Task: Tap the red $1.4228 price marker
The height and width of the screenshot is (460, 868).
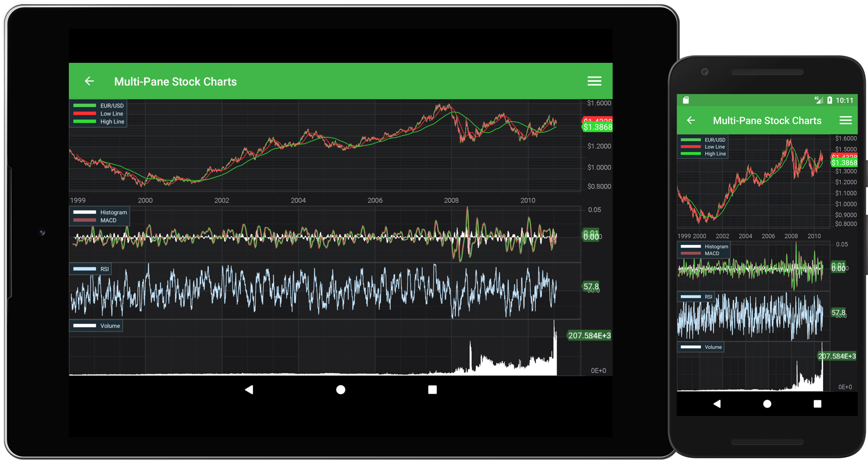Action: point(597,119)
